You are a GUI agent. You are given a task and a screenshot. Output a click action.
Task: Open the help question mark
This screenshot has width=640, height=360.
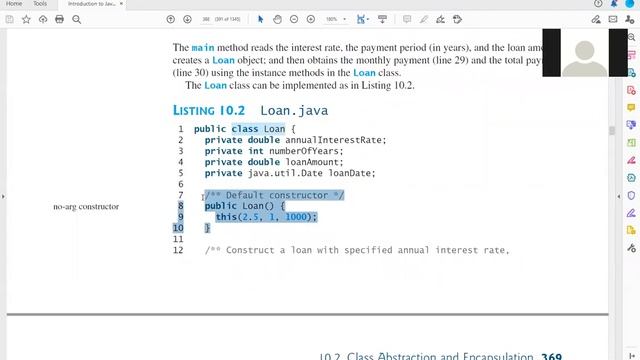598,4
